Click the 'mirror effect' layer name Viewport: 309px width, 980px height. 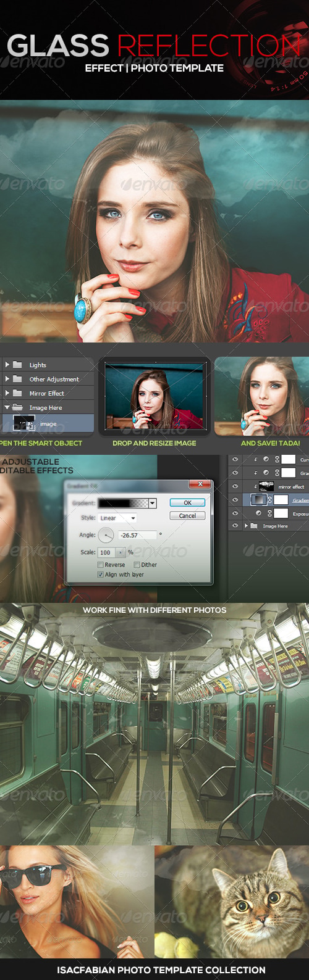[x=291, y=486]
